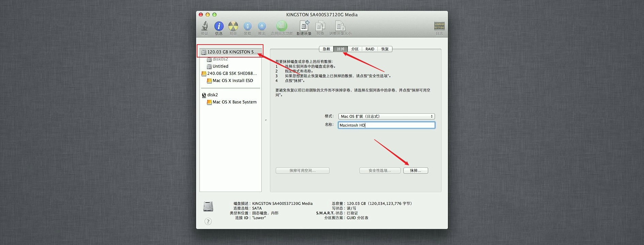
Task: Switch to the 急救 (First Aid) tab
Action: (326, 49)
